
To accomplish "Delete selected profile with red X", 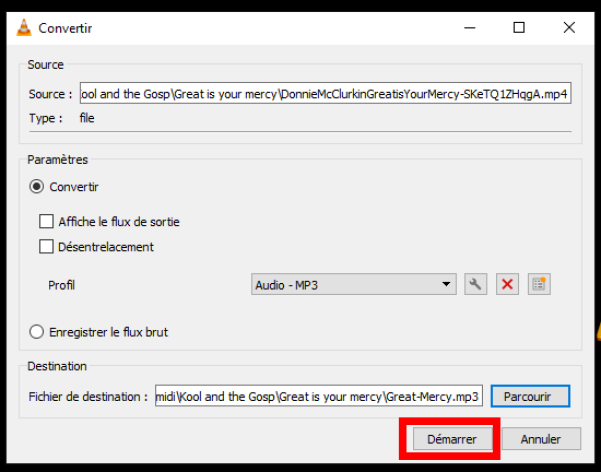I will pos(508,285).
